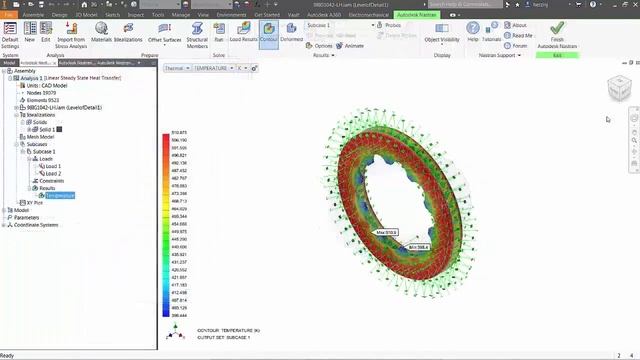Open Tutorials
The width and height of the screenshot is (640, 360).
(x=491, y=33)
